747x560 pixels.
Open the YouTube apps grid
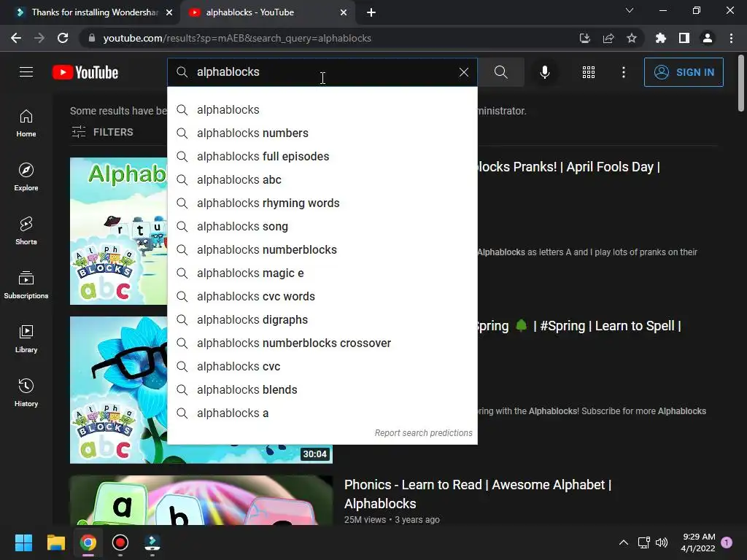coord(589,72)
